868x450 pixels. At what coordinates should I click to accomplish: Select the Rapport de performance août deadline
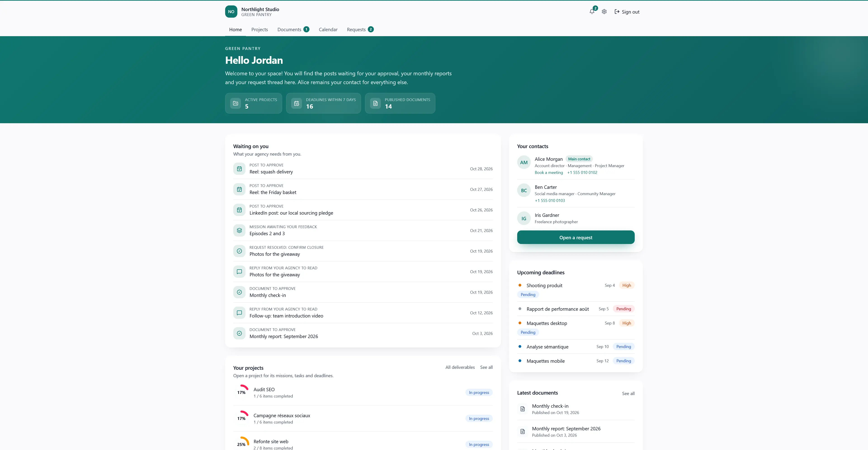pos(576,309)
